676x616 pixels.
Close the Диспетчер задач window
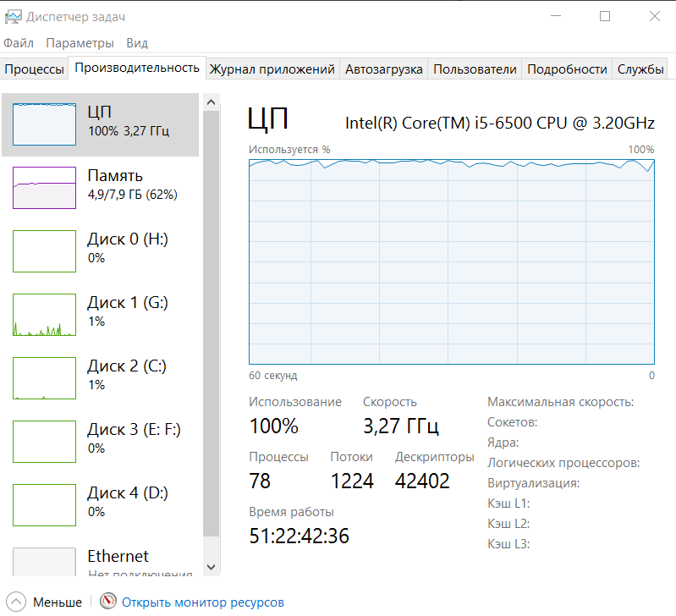click(655, 16)
